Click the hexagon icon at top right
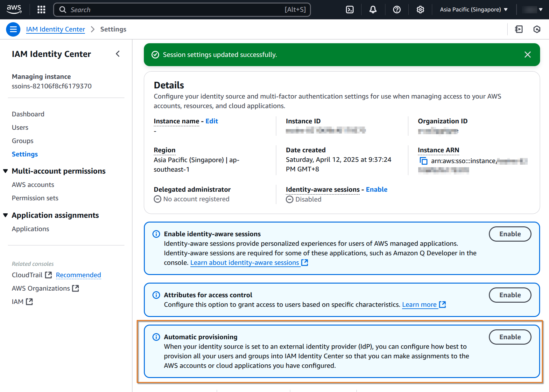This screenshot has width=549, height=392. (x=537, y=29)
